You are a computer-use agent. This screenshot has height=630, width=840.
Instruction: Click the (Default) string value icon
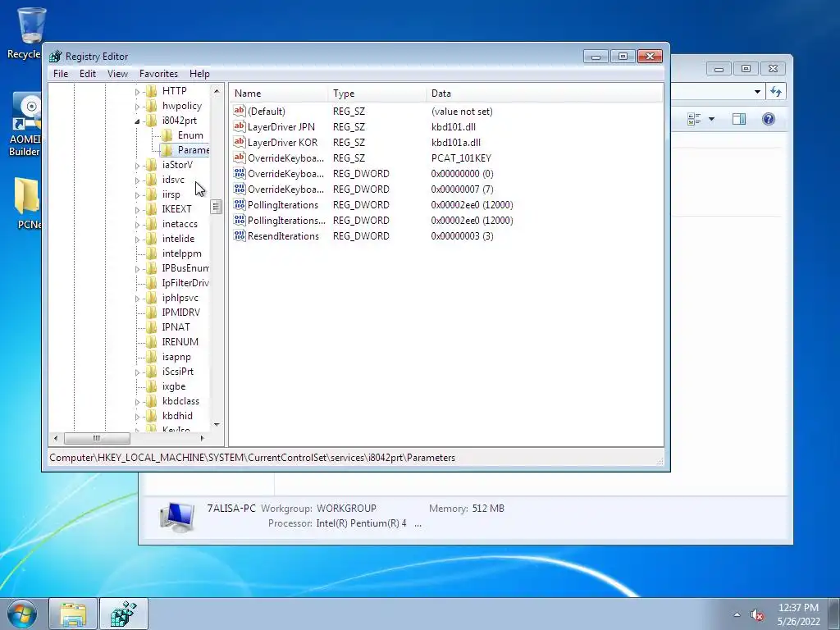(x=240, y=111)
